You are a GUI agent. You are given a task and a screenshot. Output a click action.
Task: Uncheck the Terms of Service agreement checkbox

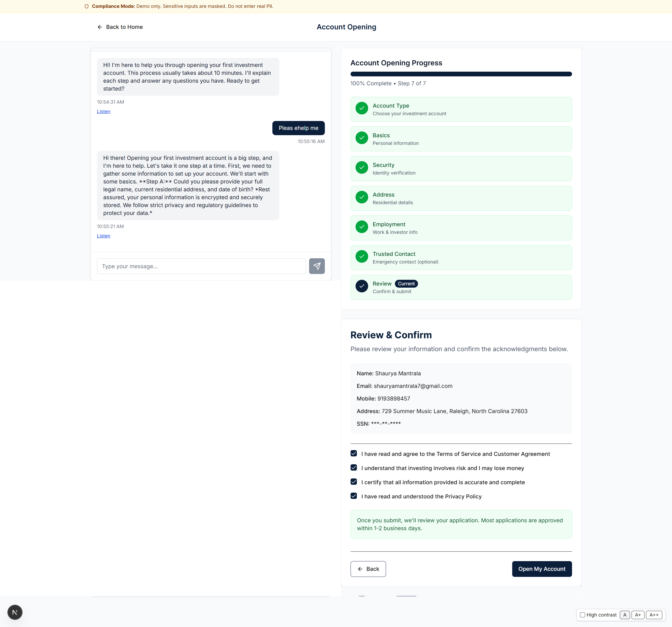(353, 454)
